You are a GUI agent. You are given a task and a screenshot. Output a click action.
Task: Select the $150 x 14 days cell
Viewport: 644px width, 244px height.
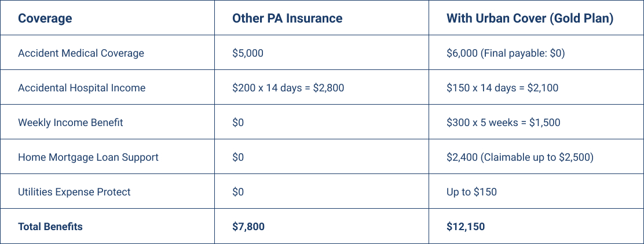503,88
